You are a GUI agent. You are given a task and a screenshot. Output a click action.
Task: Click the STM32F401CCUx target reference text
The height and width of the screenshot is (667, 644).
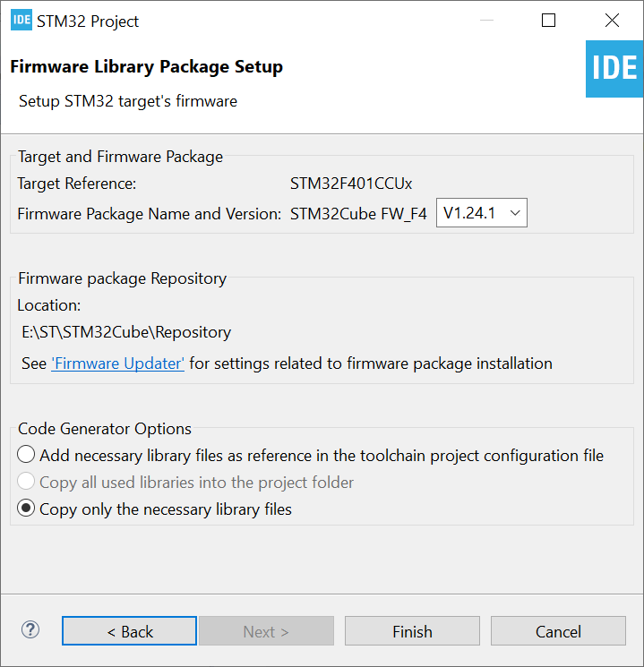[x=351, y=184]
